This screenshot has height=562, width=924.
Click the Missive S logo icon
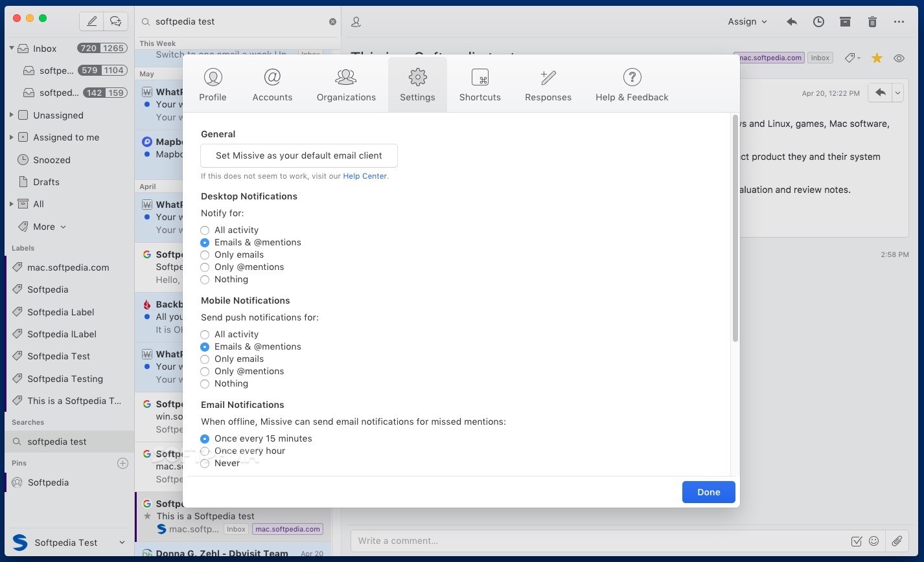pyautogui.click(x=20, y=543)
